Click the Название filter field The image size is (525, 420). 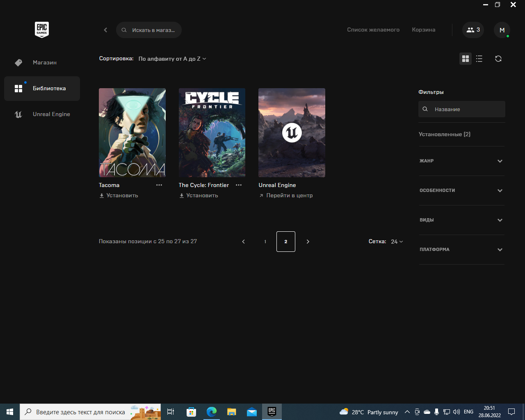[462, 109]
